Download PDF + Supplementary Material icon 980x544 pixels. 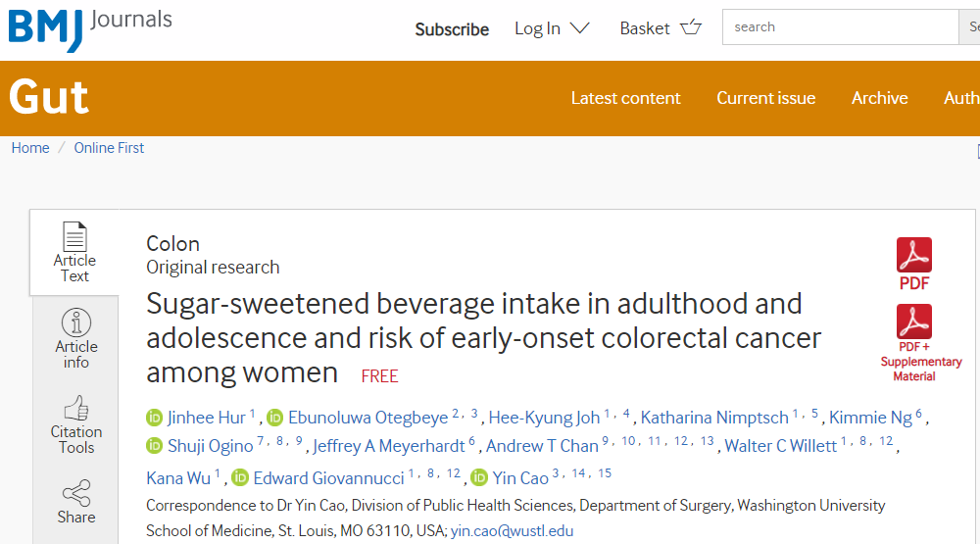[x=913, y=321]
